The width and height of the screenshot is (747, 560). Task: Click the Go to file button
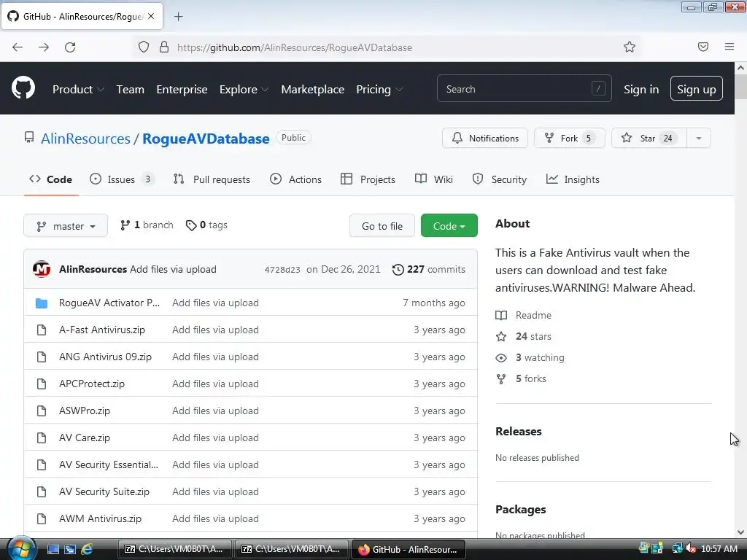(x=382, y=226)
